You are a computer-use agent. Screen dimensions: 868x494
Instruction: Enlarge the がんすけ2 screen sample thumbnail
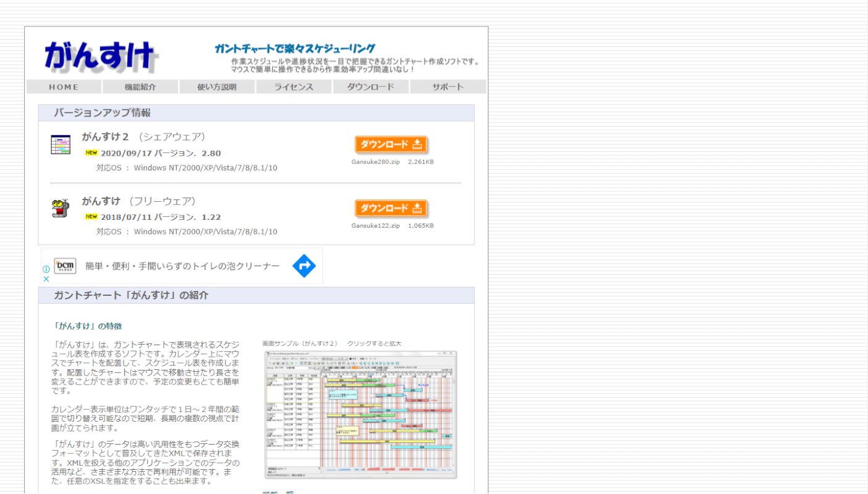point(360,414)
